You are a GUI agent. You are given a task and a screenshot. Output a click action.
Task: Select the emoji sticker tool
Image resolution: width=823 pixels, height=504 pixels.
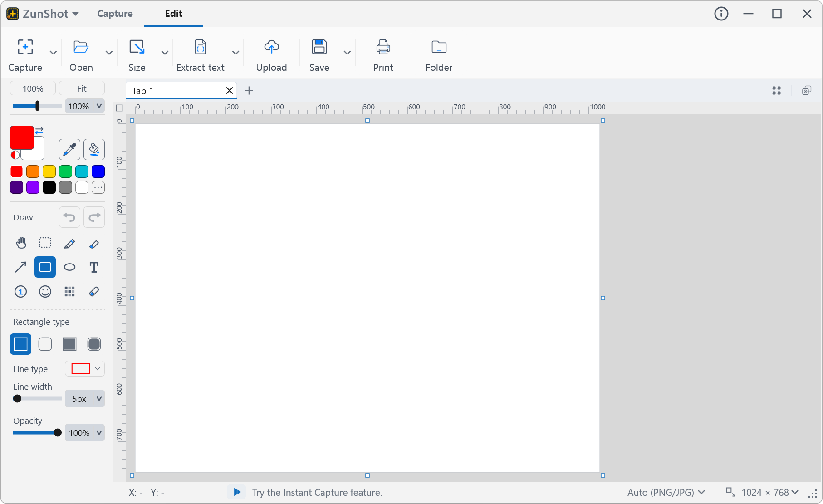(x=45, y=291)
